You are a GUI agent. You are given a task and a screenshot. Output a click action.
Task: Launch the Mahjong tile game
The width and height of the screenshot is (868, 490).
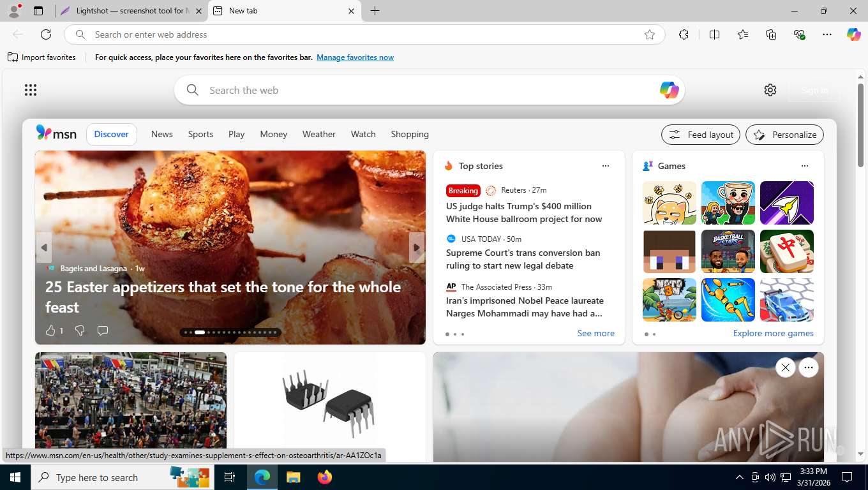coord(787,251)
